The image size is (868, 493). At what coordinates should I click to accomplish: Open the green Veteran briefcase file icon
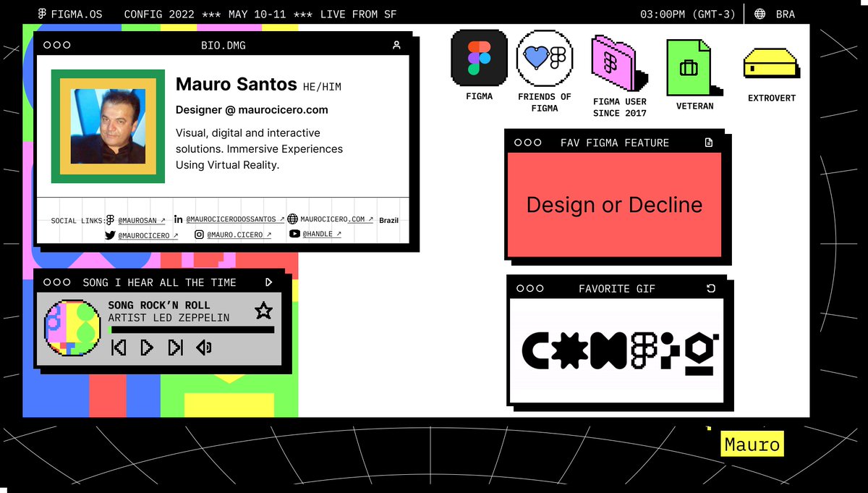tap(693, 67)
